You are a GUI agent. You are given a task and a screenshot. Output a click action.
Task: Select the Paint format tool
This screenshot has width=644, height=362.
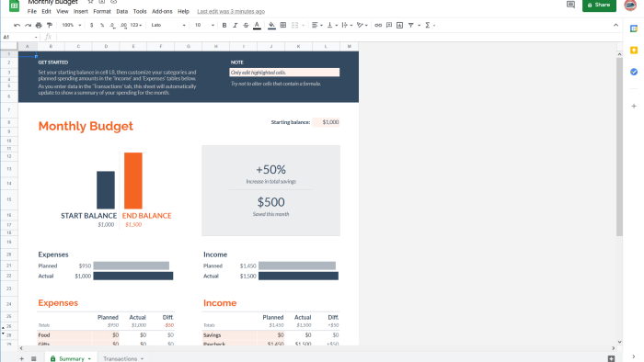point(50,26)
